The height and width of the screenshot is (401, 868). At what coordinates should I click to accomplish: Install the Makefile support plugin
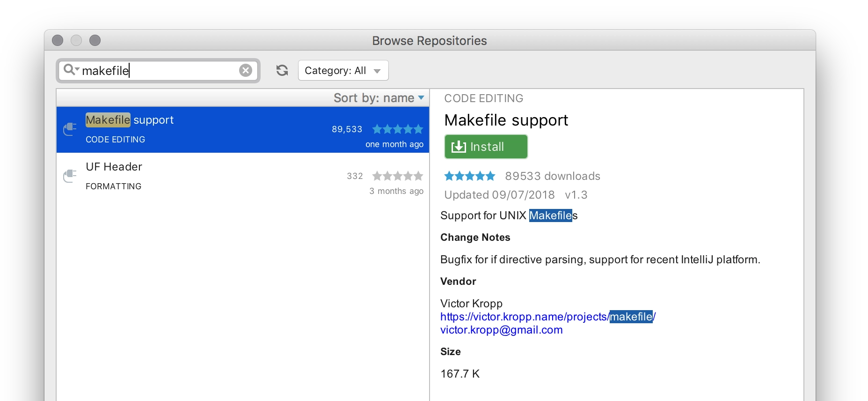tap(486, 147)
